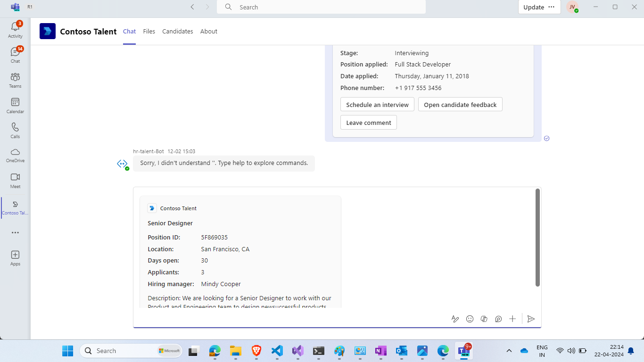Open Visual Studio from the taskbar

(297, 351)
